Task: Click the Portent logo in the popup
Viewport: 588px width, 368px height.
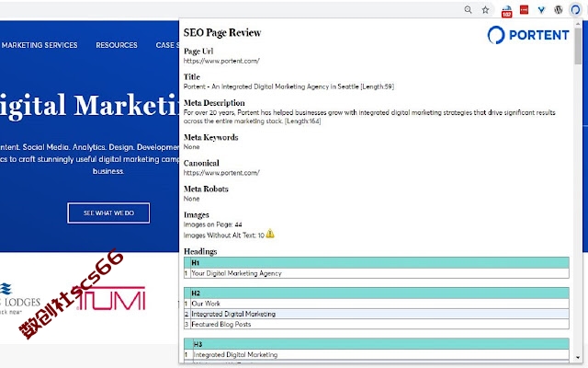Action: [x=528, y=35]
